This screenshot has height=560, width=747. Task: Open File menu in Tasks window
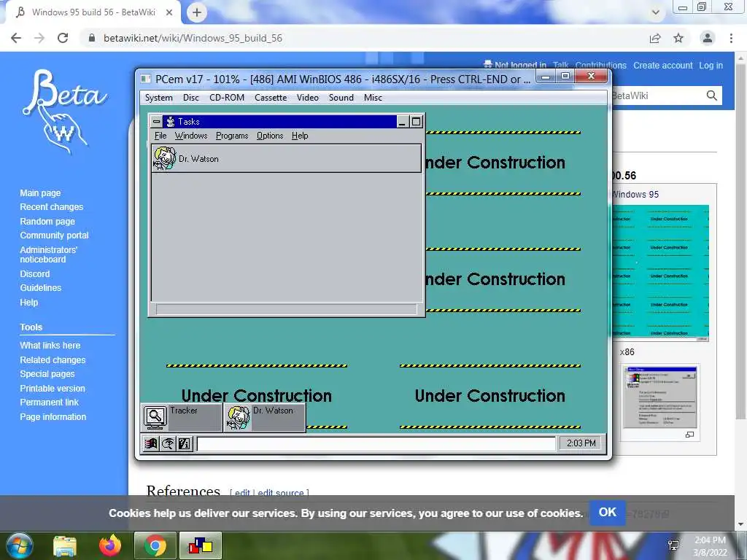[x=160, y=136]
